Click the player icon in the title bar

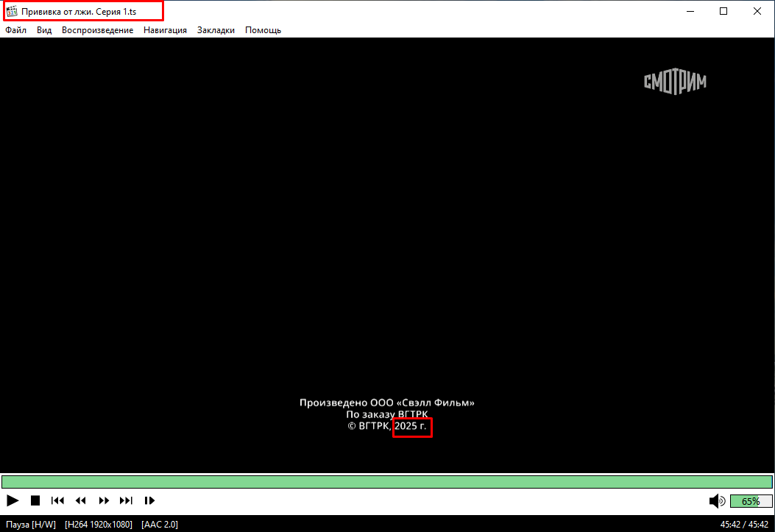pos(11,12)
